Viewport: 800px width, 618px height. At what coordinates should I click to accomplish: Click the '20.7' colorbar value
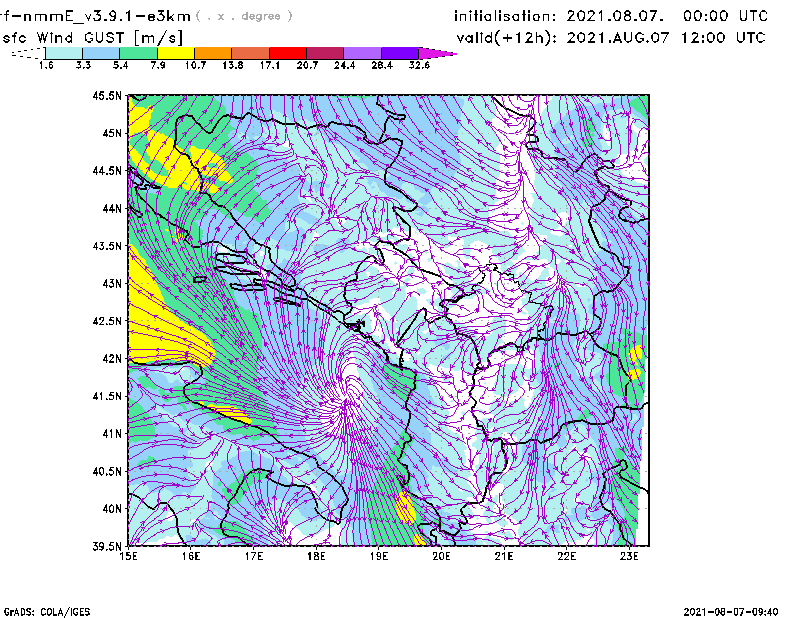pyautogui.click(x=307, y=65)
